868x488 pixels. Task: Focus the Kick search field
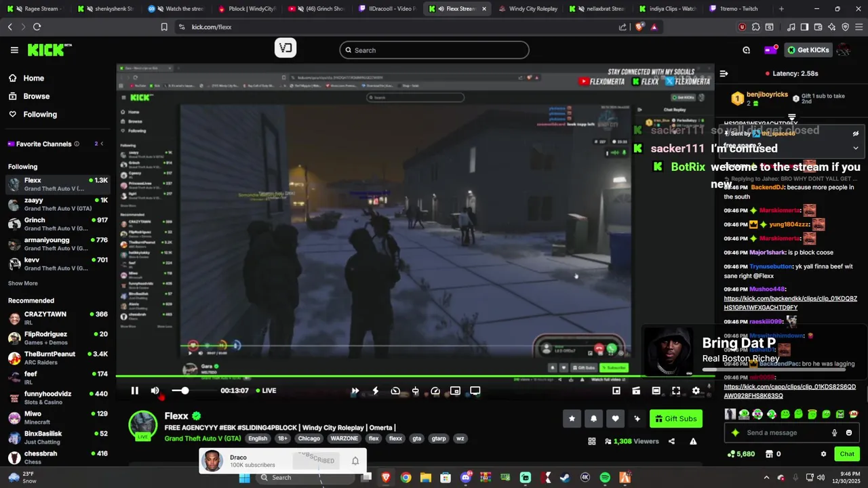tap(434, 50)
